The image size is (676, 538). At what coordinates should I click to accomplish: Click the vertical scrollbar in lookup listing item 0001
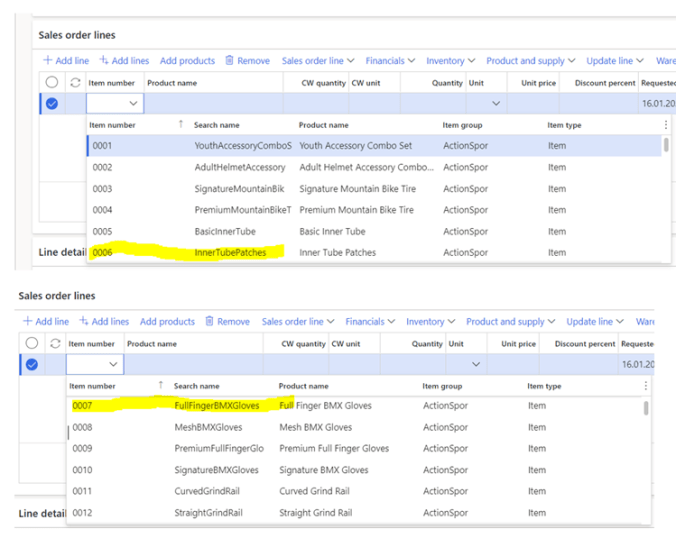pos(666,145)
